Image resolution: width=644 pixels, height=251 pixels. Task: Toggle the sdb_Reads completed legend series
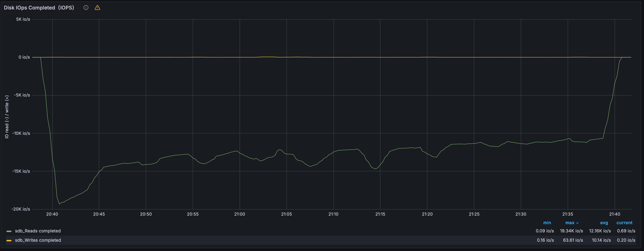(38, 231)
